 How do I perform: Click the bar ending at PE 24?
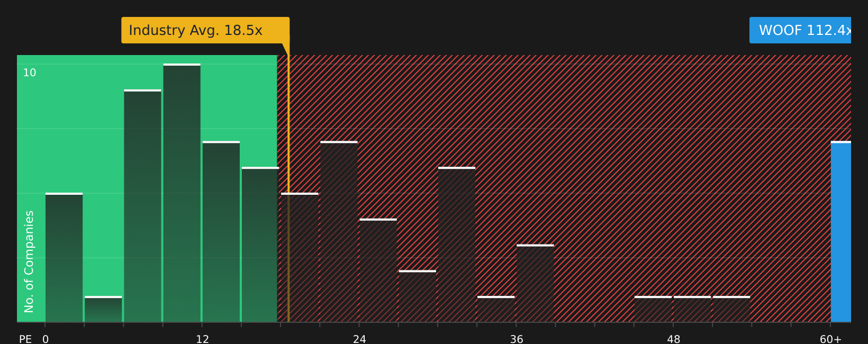click(339, 232)
